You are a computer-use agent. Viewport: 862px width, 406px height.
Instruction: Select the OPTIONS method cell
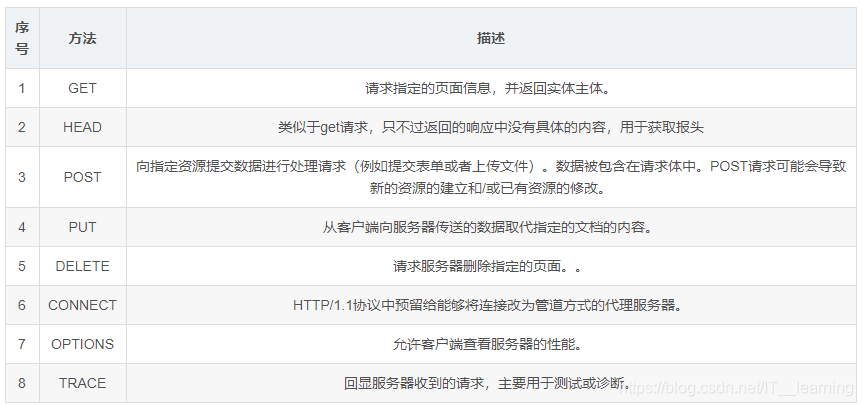point(82,344)
